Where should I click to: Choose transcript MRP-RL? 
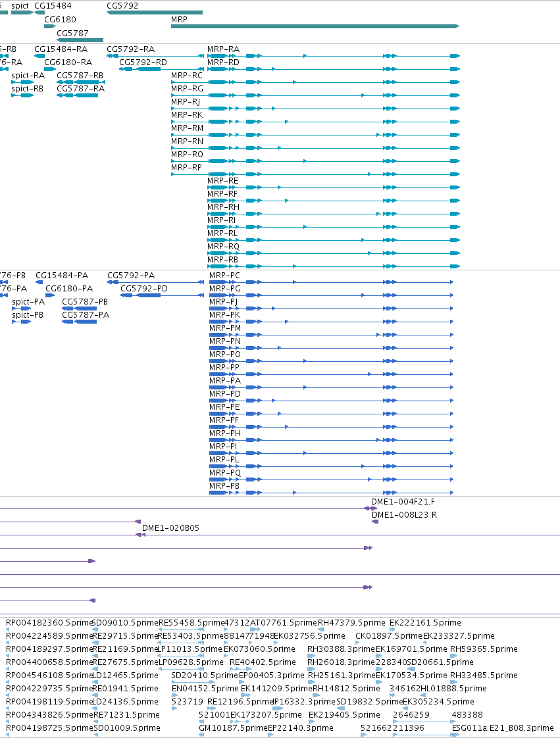(x=223, y=234)
